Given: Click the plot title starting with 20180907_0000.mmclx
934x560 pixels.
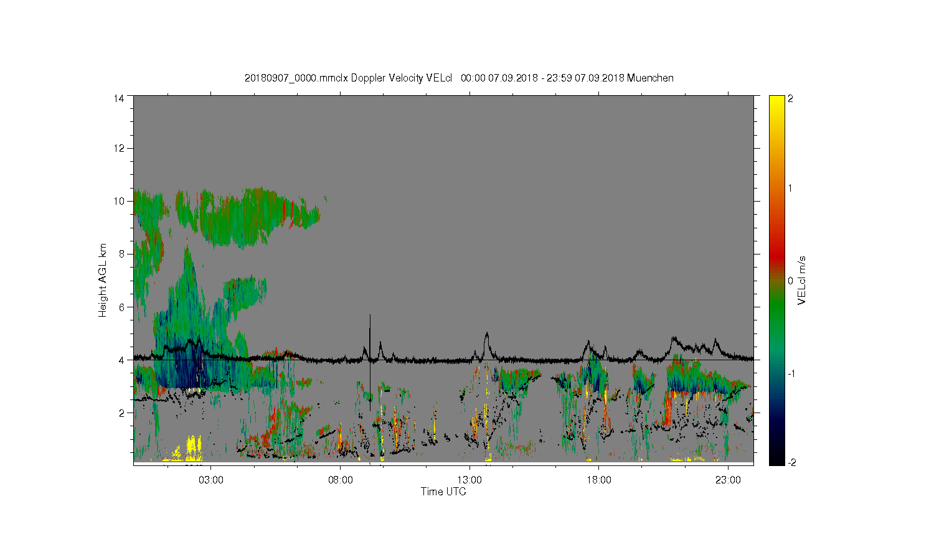Looking at the screenshot, I should [459, 78].
